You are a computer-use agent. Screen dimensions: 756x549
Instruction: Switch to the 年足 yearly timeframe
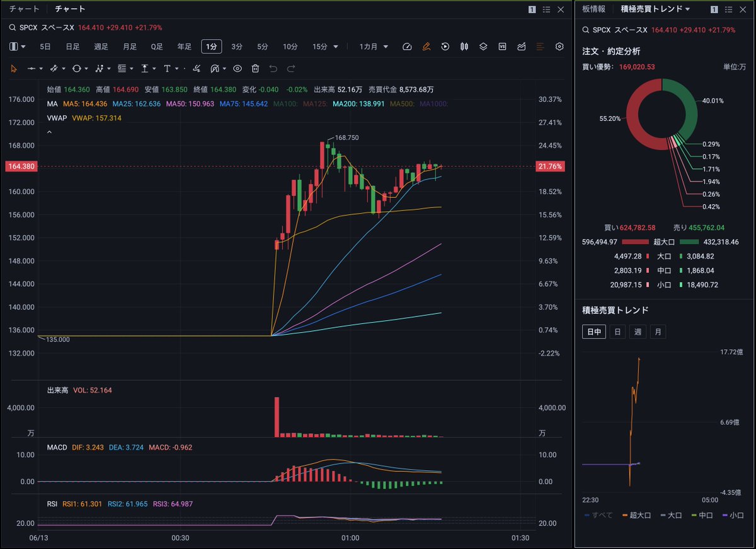pyautogui.click(x=185, y=47)
